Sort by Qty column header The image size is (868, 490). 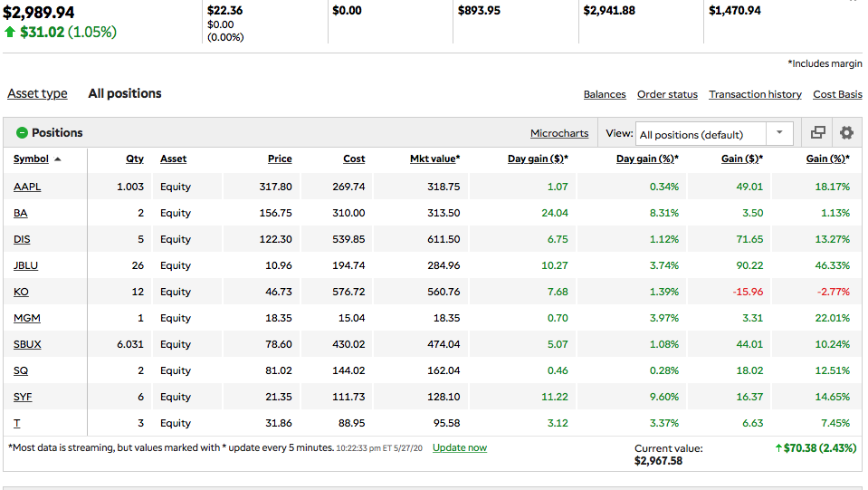point(134,159)
